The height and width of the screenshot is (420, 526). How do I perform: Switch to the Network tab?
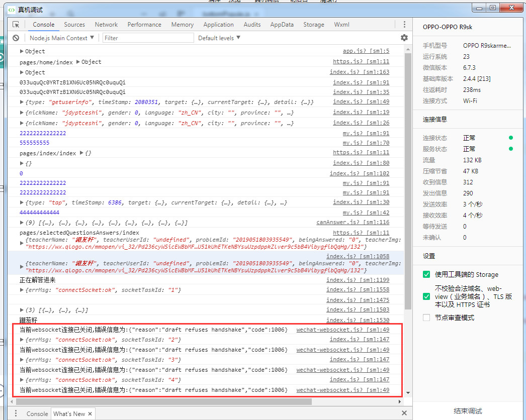pyautogui.click(x=106, y=25)
